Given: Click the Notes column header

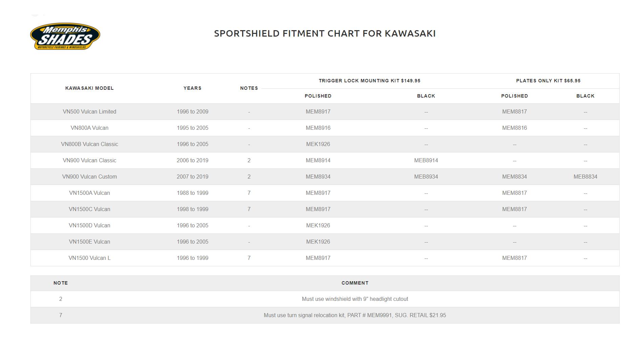Looking at the screenshot, I should pos(249,88).
